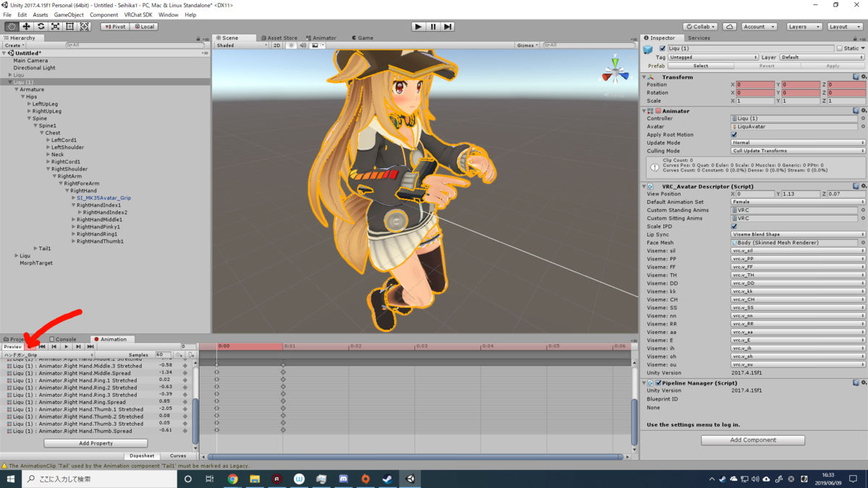Toggle the Static checkbox
Screen dimensions: 868x488
coord(839,48)
